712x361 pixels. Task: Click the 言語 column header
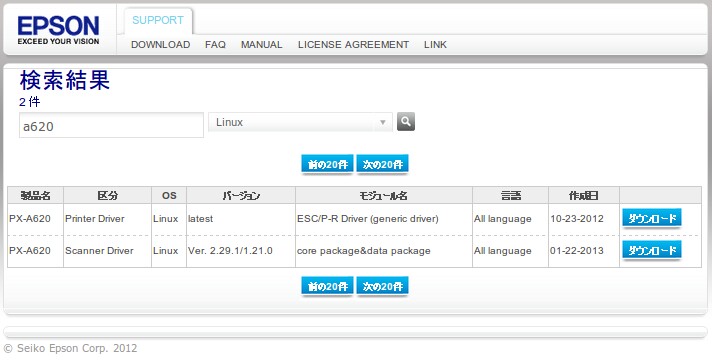point(510,195)
